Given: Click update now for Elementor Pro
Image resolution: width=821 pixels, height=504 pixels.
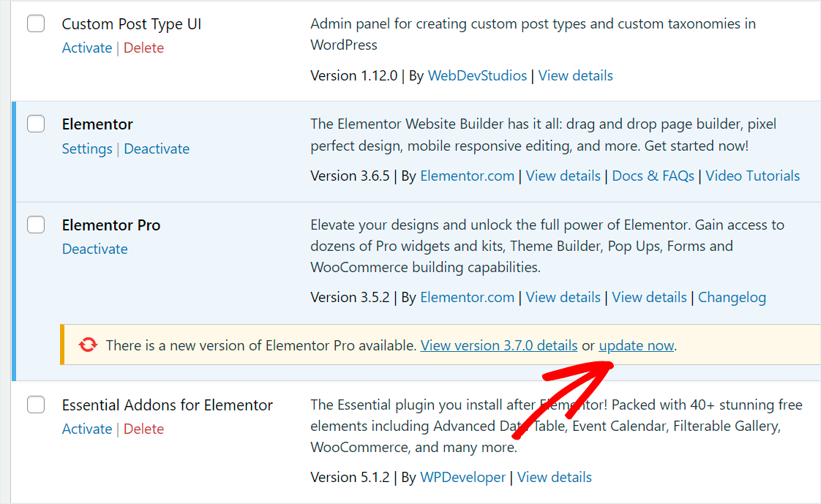Looking at the screenshot, I should (636, 345).
